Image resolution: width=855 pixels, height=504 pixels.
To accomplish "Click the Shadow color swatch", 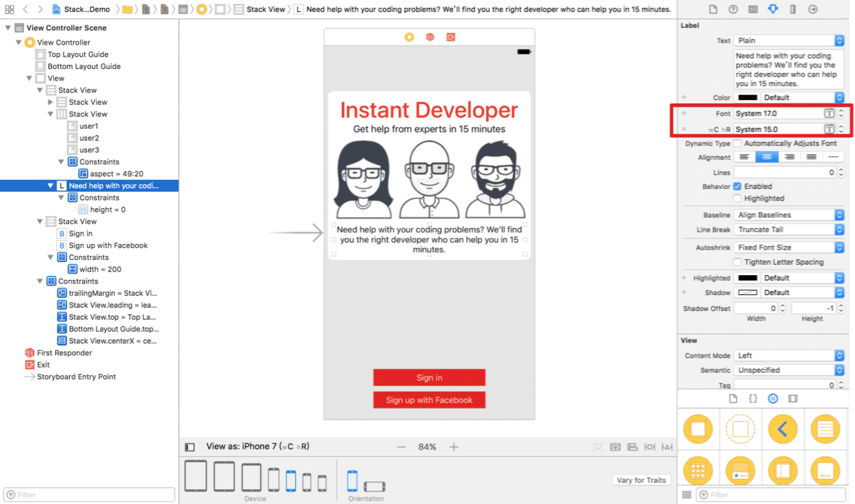I will pyautogui.click(x=747, y=293).
